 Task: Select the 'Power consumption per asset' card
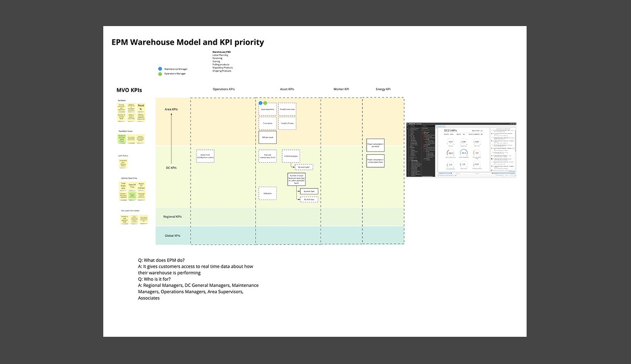[376, 145]
